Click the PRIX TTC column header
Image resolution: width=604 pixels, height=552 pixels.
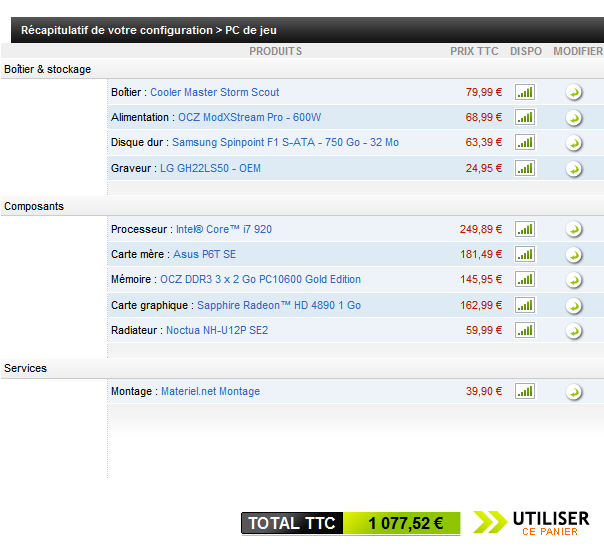point(474,51)
